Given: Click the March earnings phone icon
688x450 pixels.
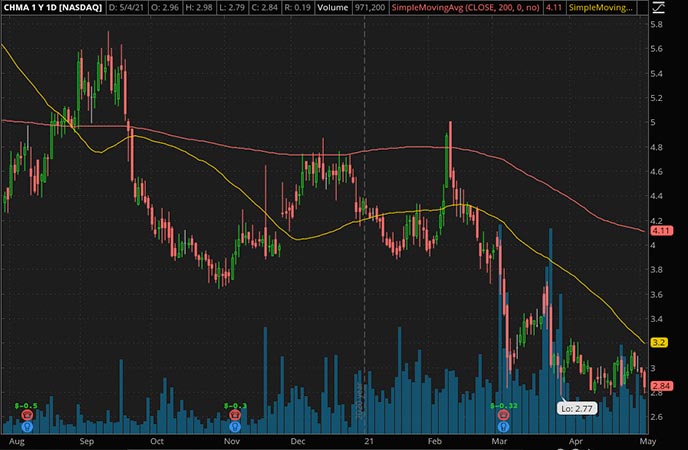Looking at the screenshot, I should pyautogui.click(x=501, y=414).
